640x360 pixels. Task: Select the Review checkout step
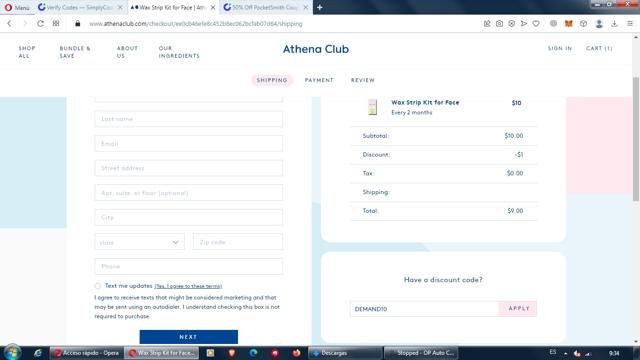pos(362,80)
